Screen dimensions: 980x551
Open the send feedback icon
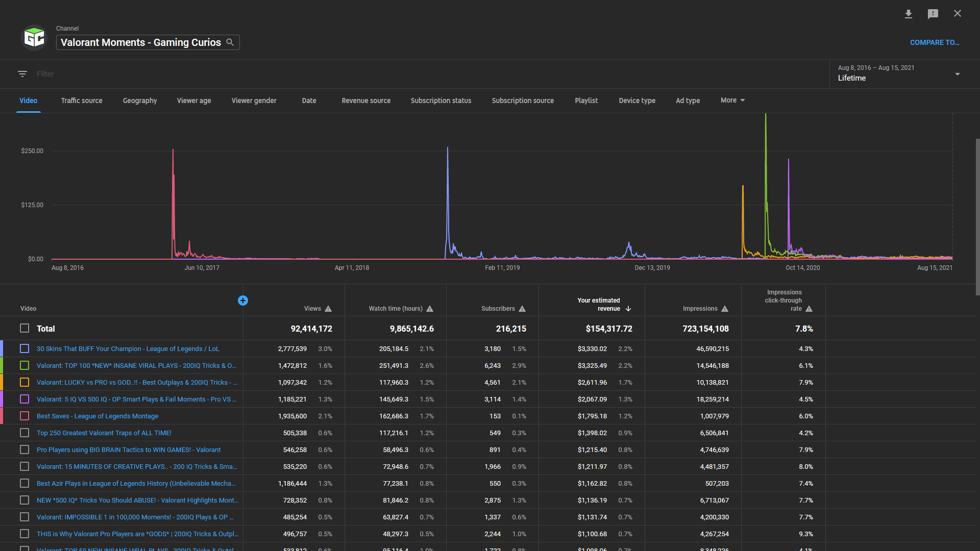coord(933,14)
